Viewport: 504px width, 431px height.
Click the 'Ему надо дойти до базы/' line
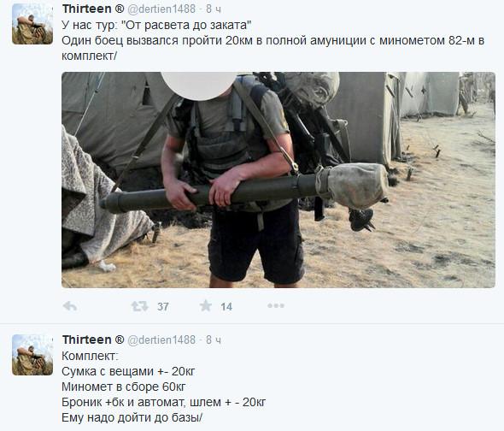pos(132,417)
